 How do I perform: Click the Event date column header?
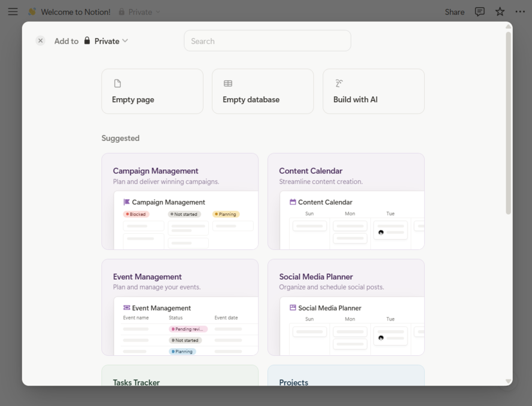point(226,318)
